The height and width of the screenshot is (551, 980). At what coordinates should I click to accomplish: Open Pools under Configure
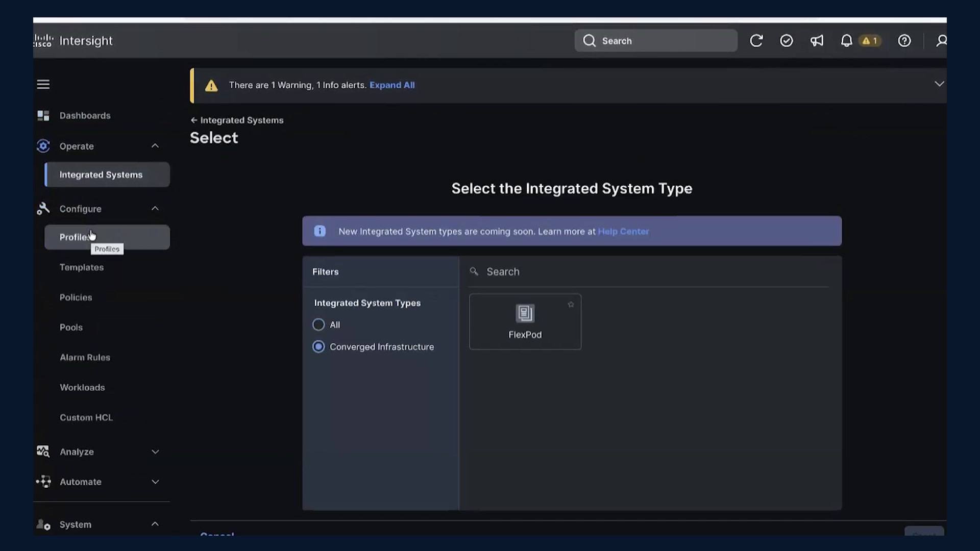[71, 328]
